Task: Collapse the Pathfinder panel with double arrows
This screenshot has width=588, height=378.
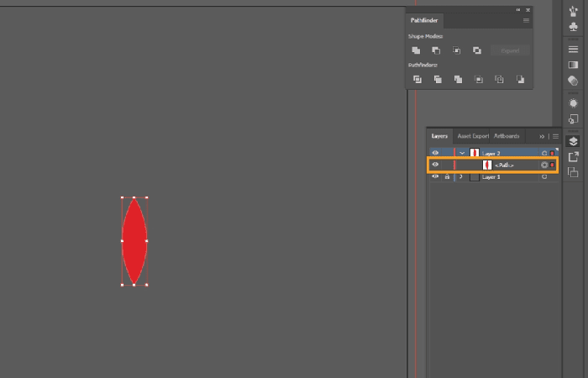Action: pyautogui.click(x=518, y=10)
